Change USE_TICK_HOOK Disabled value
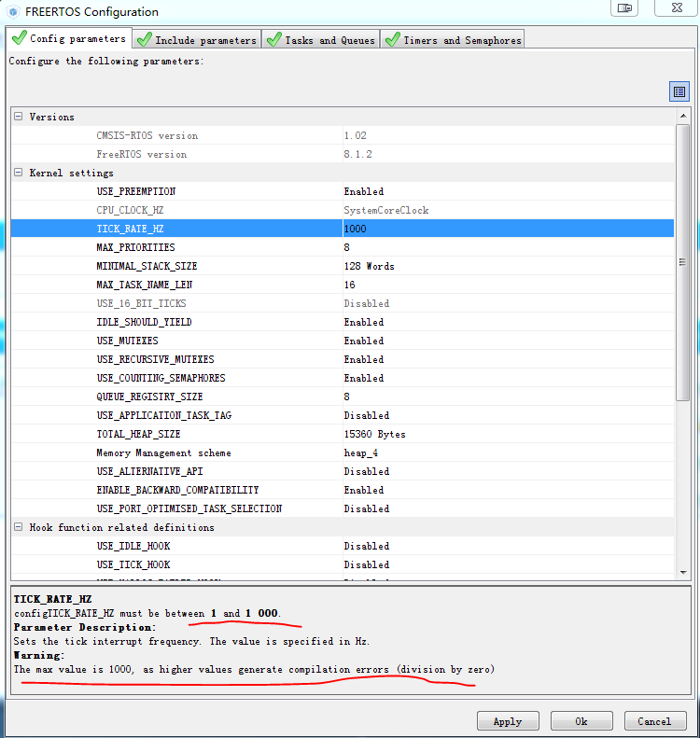This screenshot has height=738, width=700. pos(509,564)
